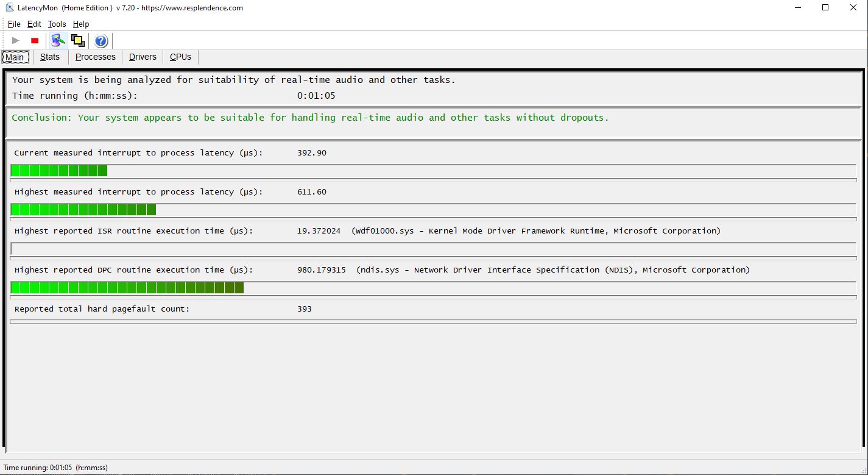Image resolution: width=868 pixels, height=475 pixels.
Task: Open the Edit menu
Action: 34,24
